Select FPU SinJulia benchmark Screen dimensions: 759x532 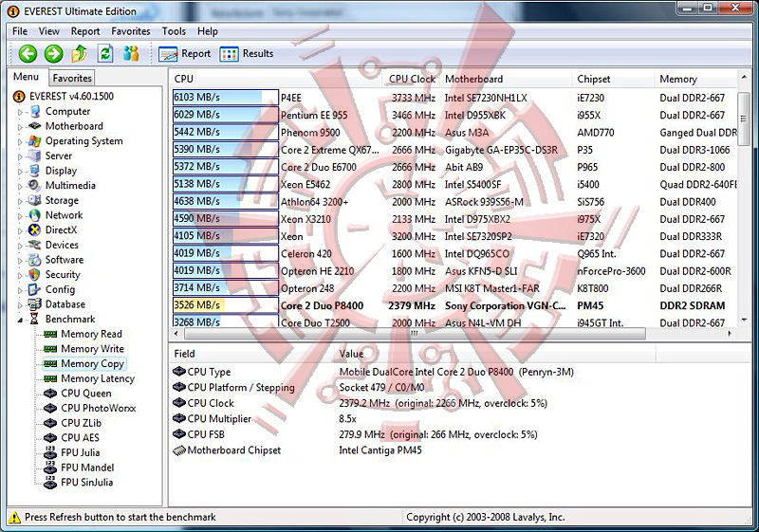tap(86, 482)
